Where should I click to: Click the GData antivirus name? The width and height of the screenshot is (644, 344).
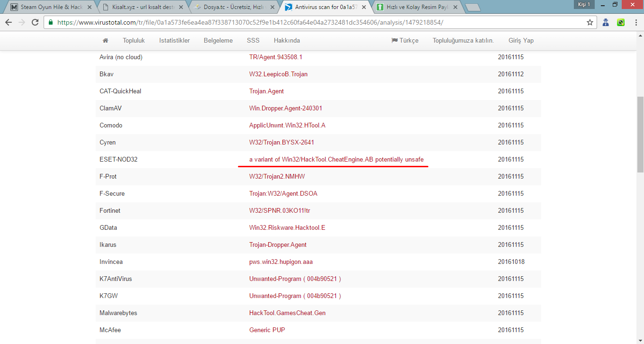[x=108, y=227]
